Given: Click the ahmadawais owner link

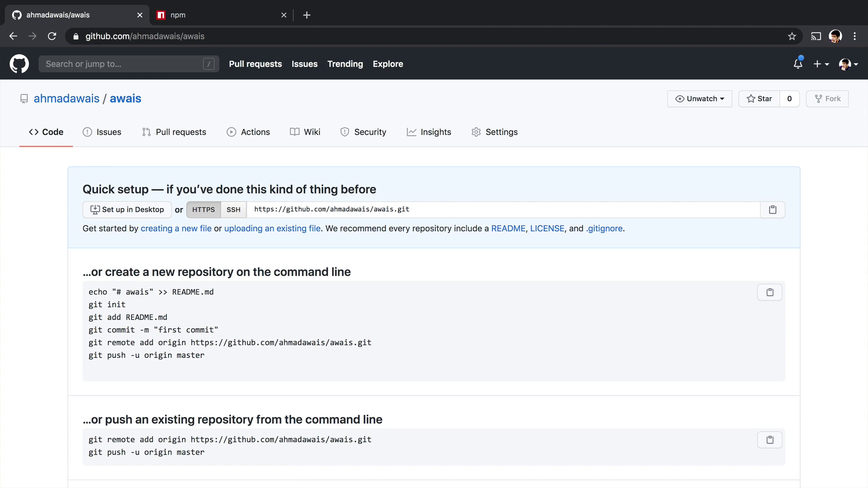Looking at the screenshot, I should tap(66, 99).
